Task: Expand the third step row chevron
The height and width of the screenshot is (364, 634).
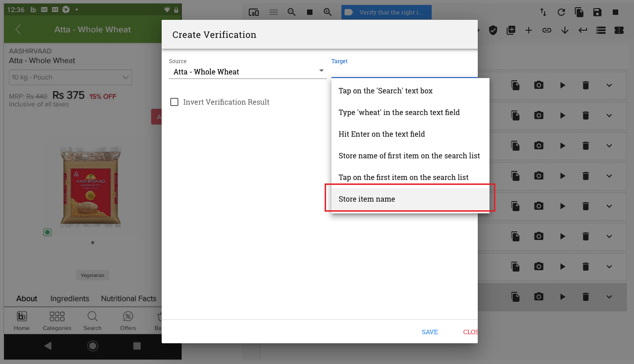Action: [x=609, y=146]
